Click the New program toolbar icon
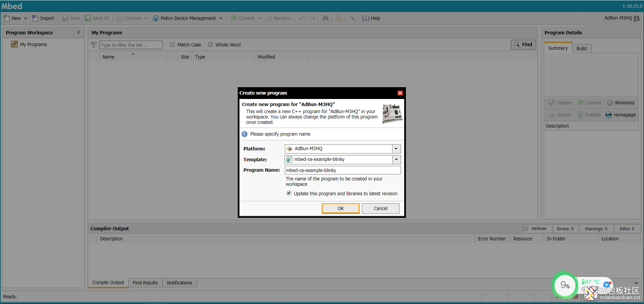The image size is (644, 304). pyautogui.click(x=7, y=18)
